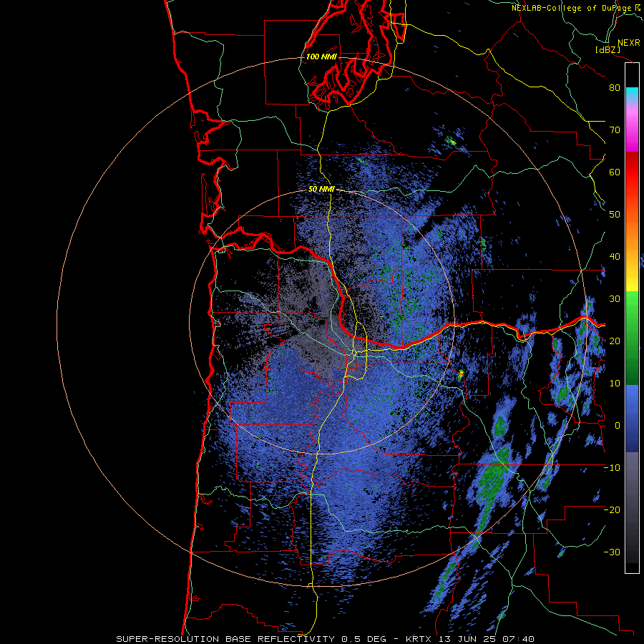
Task: Click the cyan top segment of color bar
Action: 632,92
